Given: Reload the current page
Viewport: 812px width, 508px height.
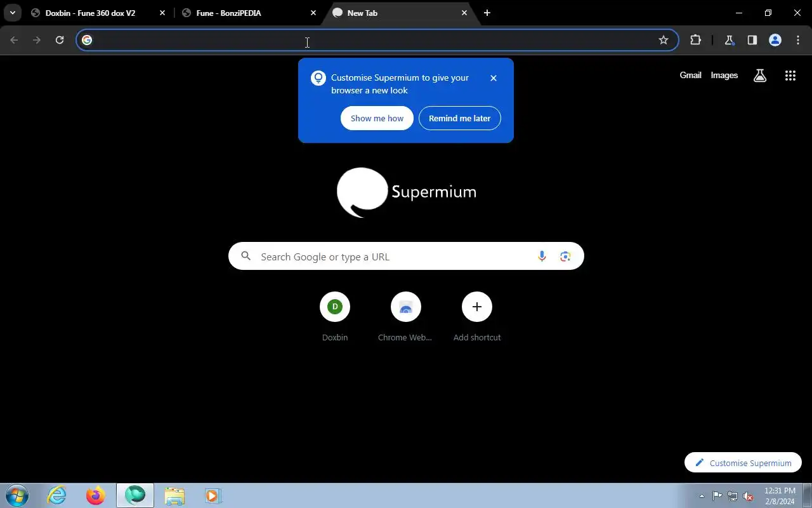Looking at the screenshot, I should click(x=60, y=40).
